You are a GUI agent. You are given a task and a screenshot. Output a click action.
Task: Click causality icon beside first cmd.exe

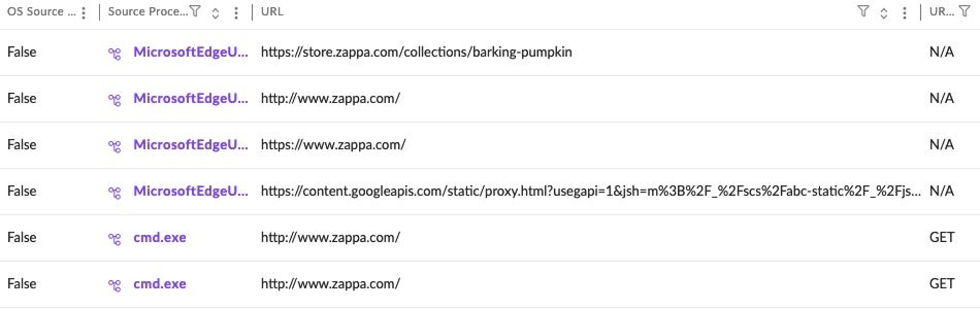tap(114, 239)
